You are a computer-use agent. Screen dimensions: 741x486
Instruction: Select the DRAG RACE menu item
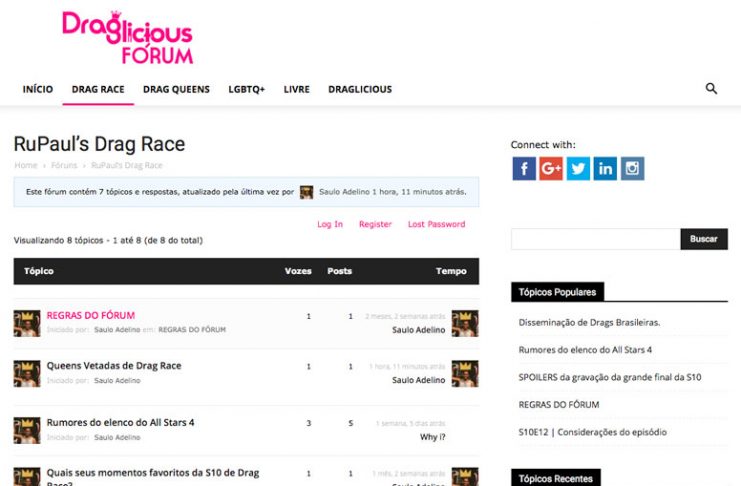click(98, 89)
